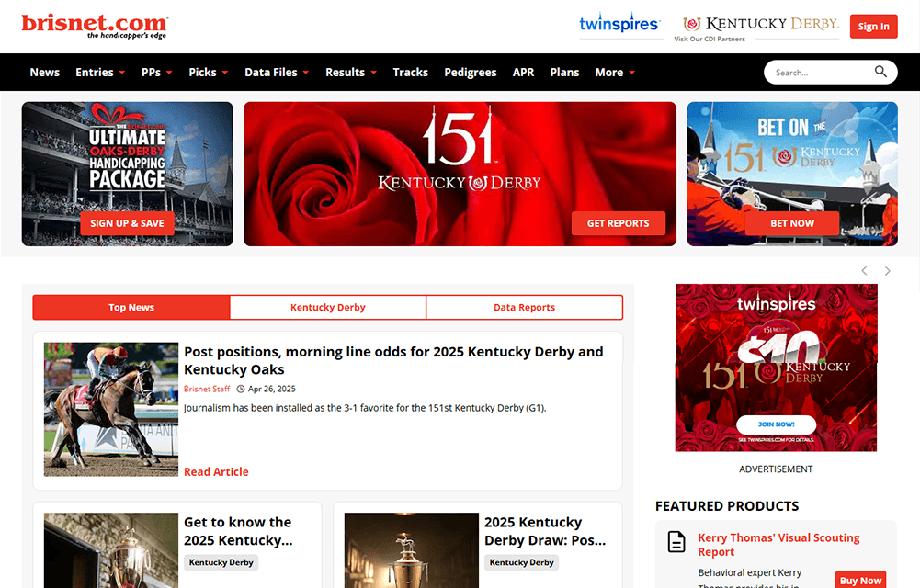The height and width of the screenshot is (588, 920).
Task: Open the TwinSpires partner logo
Action: coord(619,23)
